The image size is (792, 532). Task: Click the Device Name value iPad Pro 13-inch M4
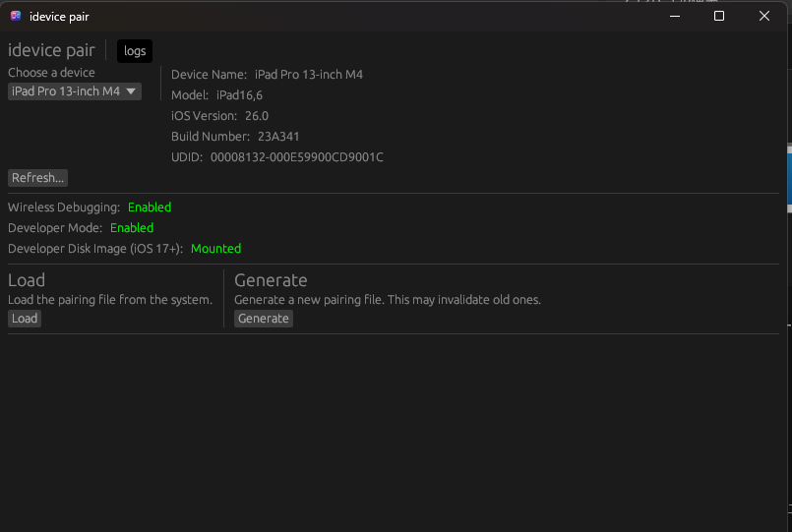point(309,74)
